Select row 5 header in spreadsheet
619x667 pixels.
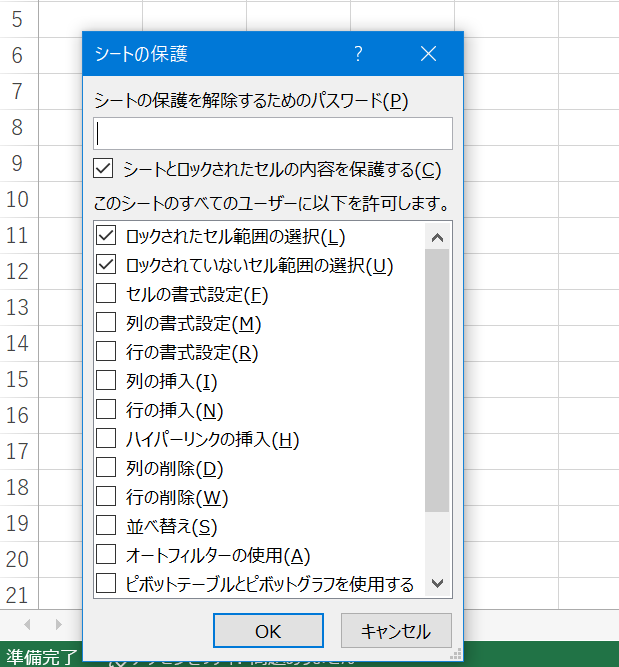click(x=18, y=18)
